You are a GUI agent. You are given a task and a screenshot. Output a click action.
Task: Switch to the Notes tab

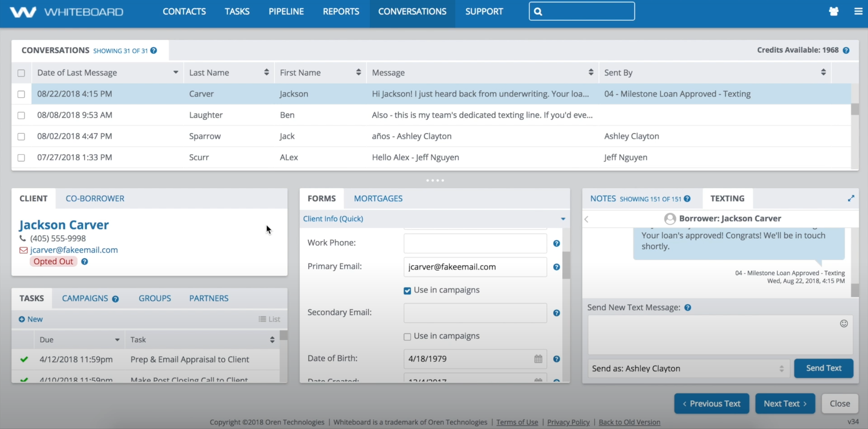click(x=603, y=198)
